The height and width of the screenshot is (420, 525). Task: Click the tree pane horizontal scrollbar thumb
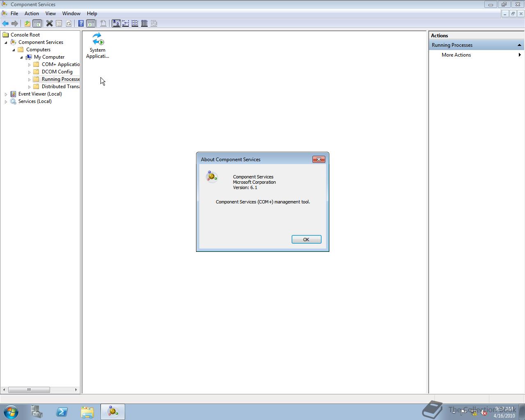click(x=29, y=390)
